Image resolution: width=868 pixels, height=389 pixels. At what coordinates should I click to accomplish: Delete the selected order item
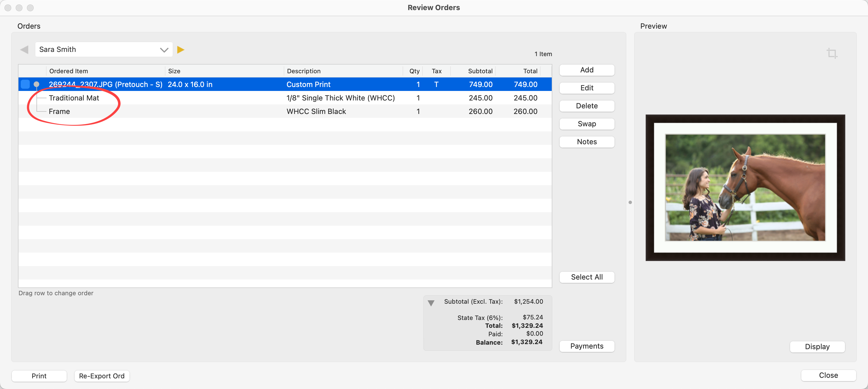tap(586, 106)
